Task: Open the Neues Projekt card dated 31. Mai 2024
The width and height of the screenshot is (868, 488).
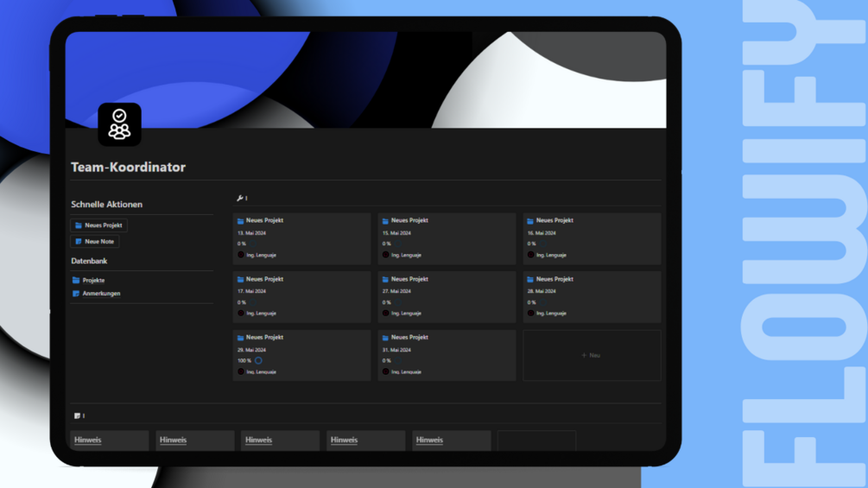Action: click(447, 355)
